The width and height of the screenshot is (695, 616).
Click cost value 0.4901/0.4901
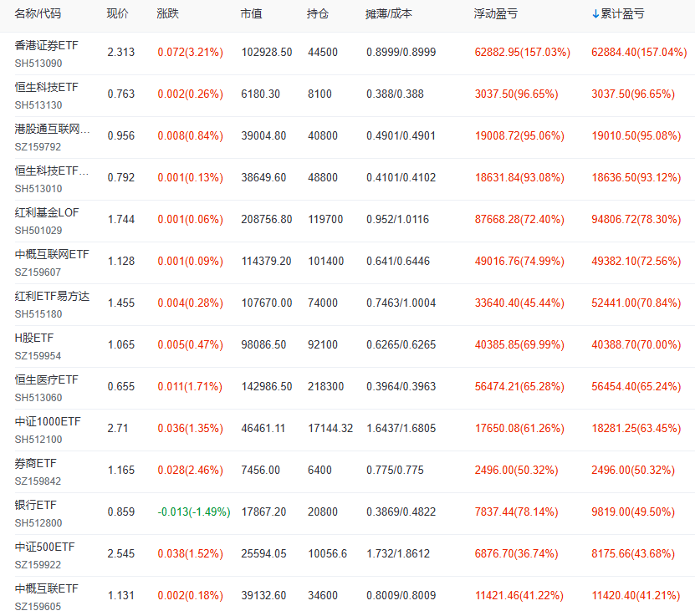tap(401, 135)
